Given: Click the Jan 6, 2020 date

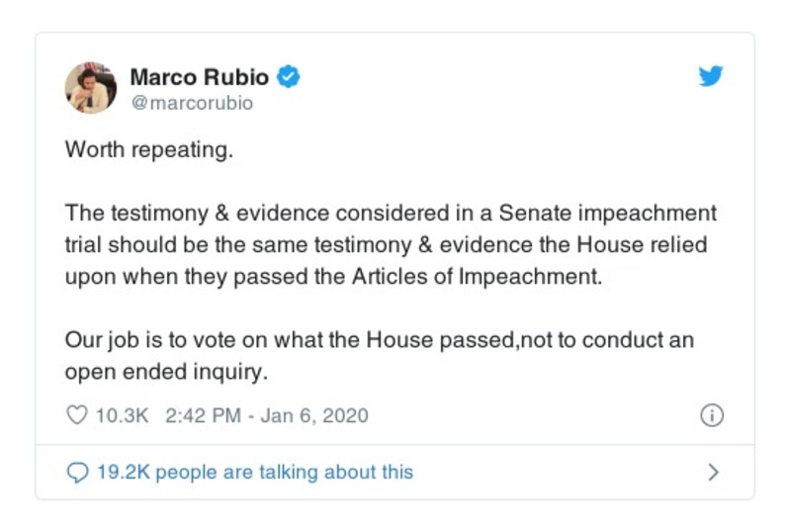Looking at the screenshot, I should (x=314, y=415).
